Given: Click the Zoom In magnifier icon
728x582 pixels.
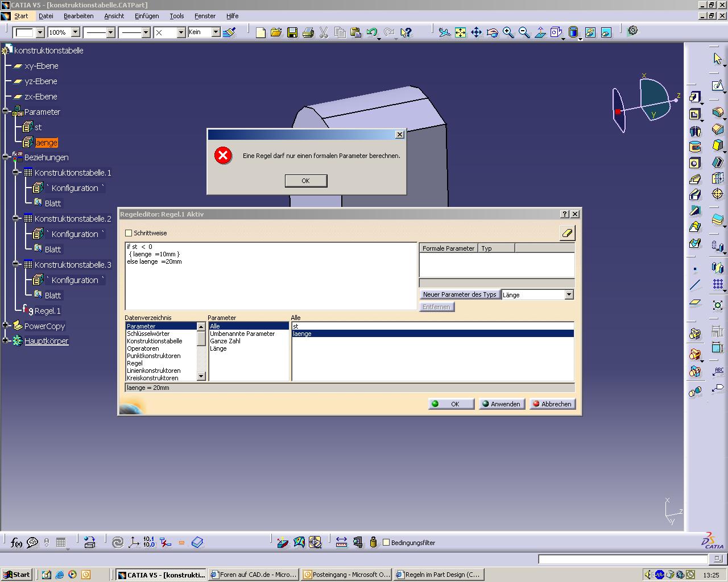Looking at the screenshot, I should (x=508, y=32).
